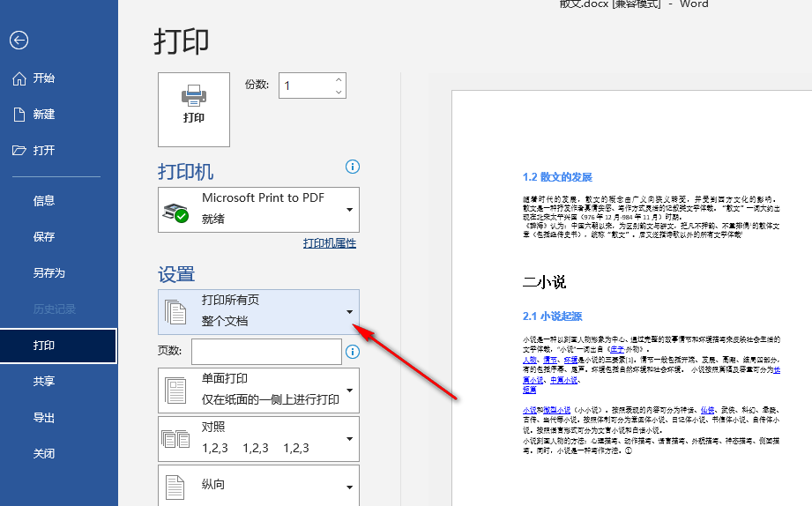Click the printer status icon with checkmark
The image size is (812, 506).
pos(175,212)
